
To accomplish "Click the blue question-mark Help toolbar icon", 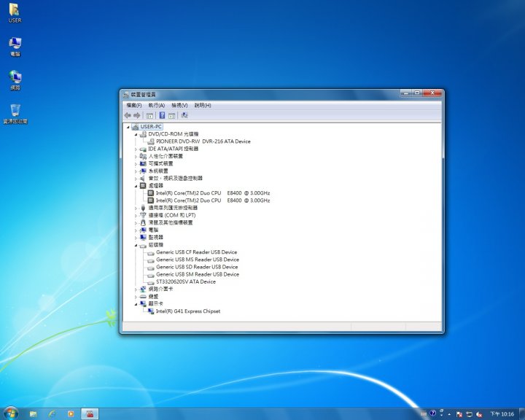I will coord(162,115).
